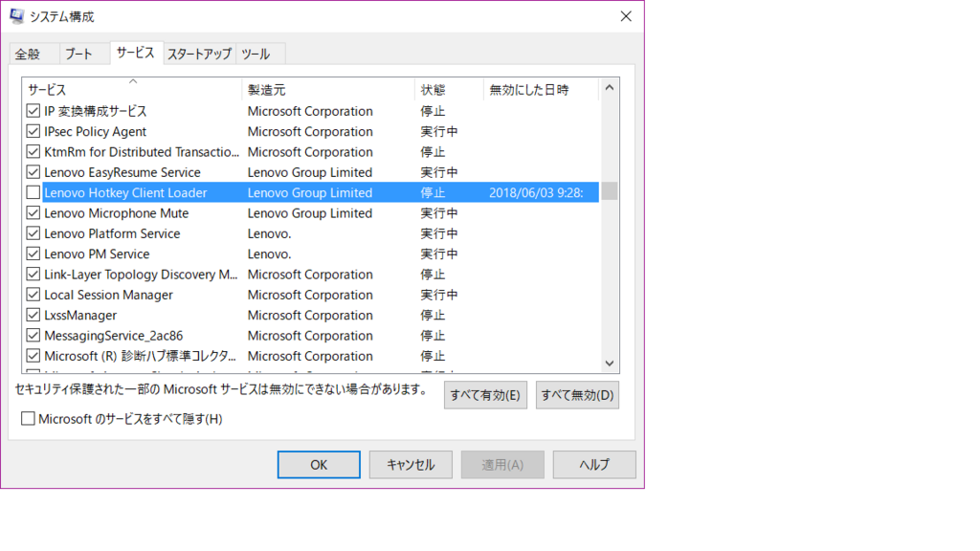Uncheck the IP 変換構成サービス checkbox

tap(33, 111)
